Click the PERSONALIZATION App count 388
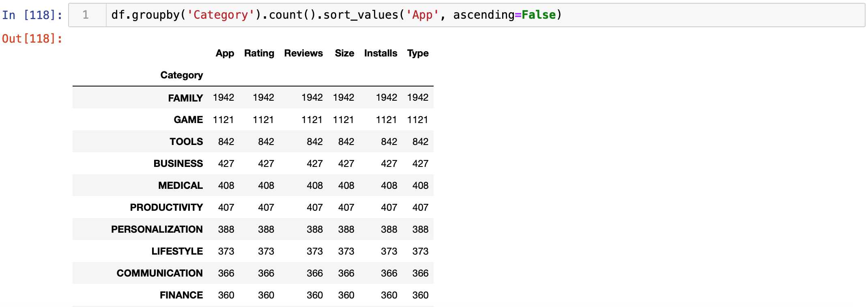868x307 pixels. (226, 229)
